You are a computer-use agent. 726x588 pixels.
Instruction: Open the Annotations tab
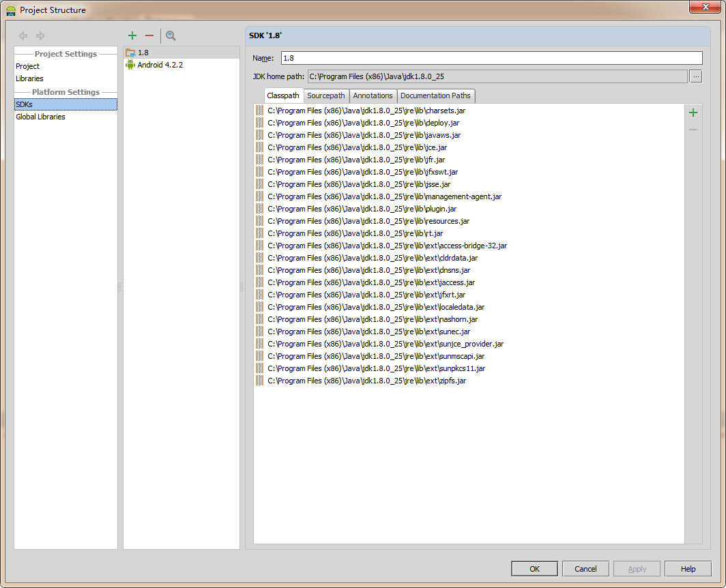point(373,95)
